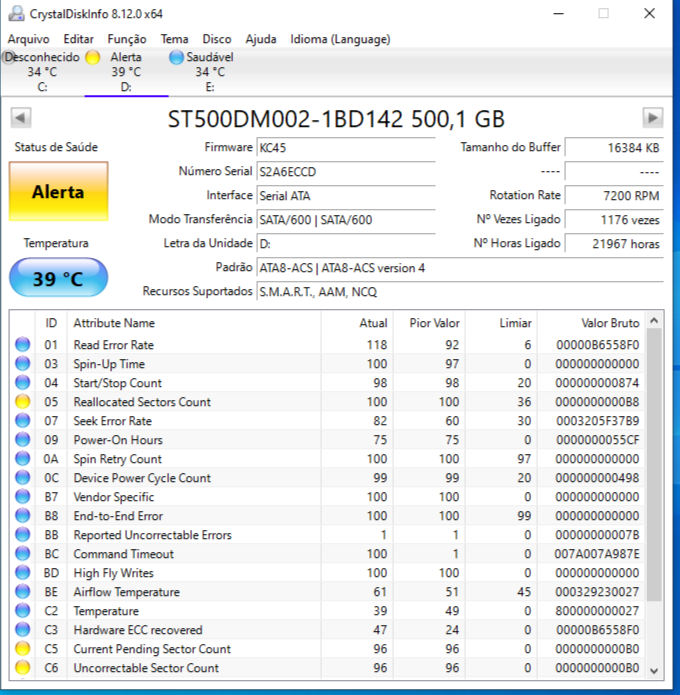Click status icon for Reported Uncorrectable Errors
This screenshot has height=695, width=680.
(x=23, y=535)
